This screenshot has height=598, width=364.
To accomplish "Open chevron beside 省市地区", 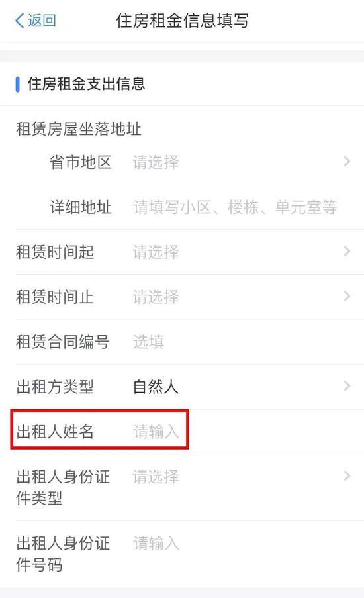I will 347,162.
